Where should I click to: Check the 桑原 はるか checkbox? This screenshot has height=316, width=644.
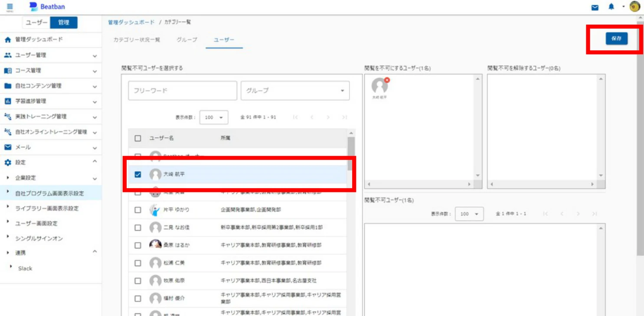point(138,245)
